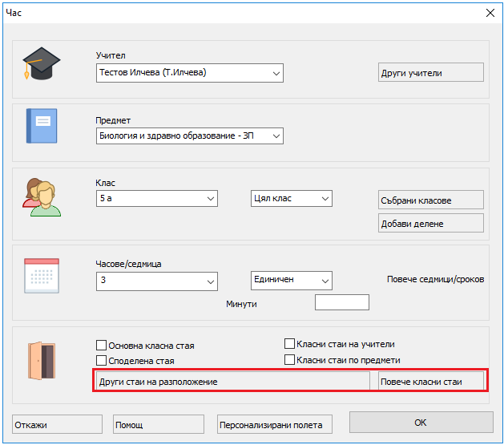
Task: Click into the Минути input field
Action: click(342, 303)
